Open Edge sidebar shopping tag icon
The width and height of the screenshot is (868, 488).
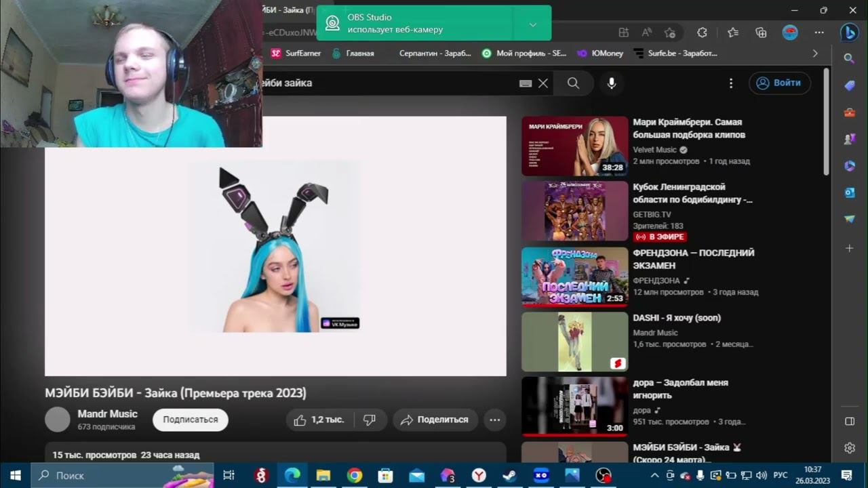(x=849, y=85)
